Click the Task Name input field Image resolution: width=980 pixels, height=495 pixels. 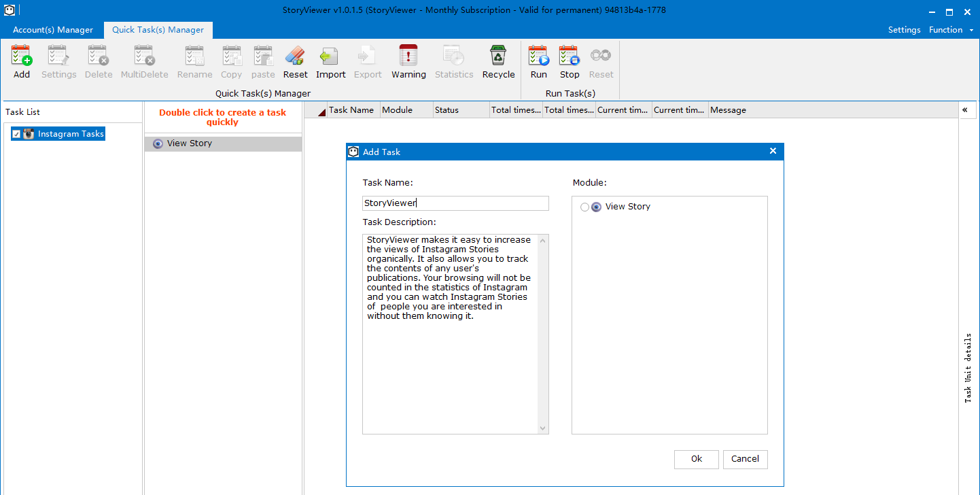455,203
